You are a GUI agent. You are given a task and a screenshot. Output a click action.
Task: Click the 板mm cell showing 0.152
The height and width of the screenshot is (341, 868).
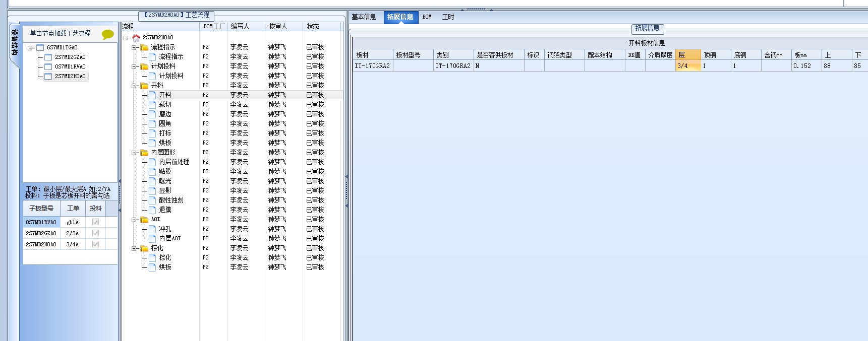[806, 66]
